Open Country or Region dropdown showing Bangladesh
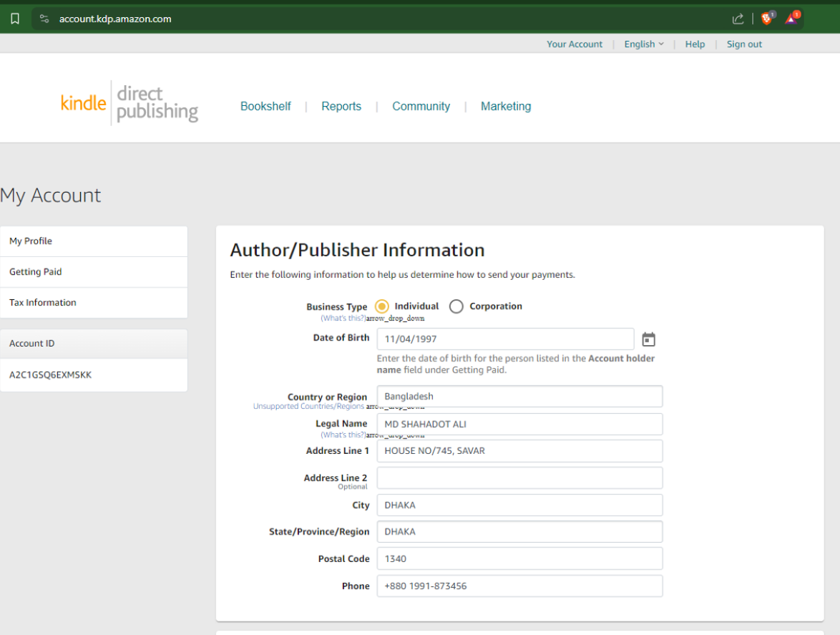 [x=519, y=397]
